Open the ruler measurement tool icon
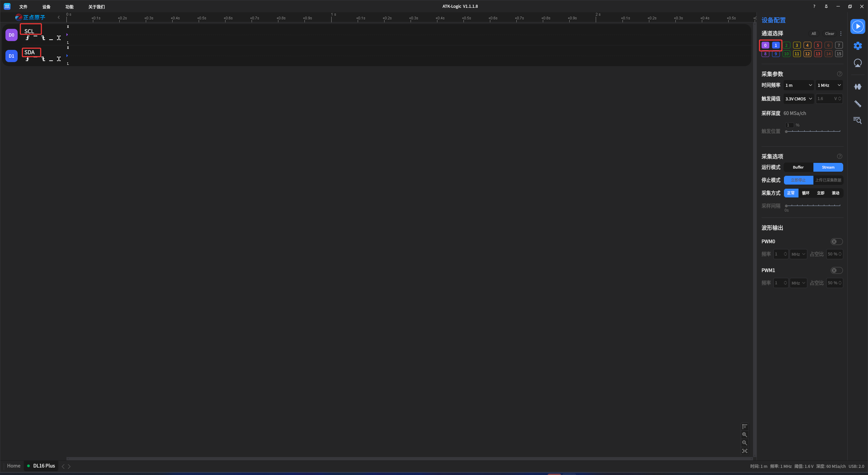Image resolution: width=868 pixels, height=475 pixels. coord(857,104)
